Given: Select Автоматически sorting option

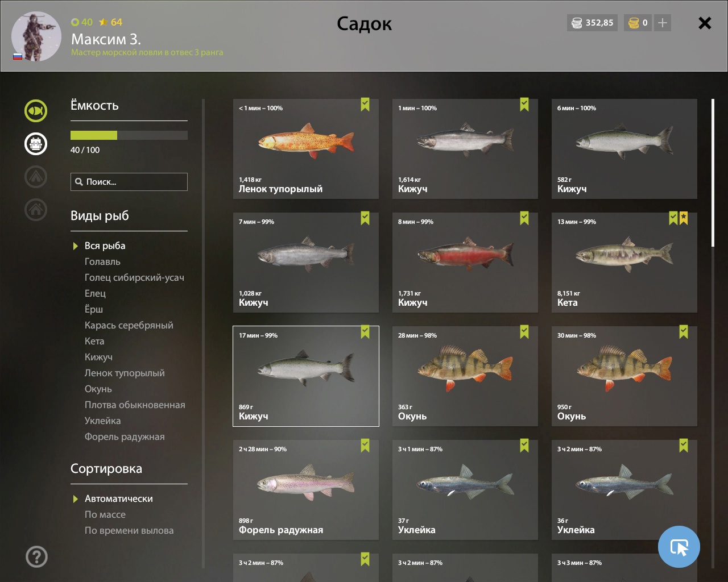Looking at the screenshot, I should click(119, 498).
